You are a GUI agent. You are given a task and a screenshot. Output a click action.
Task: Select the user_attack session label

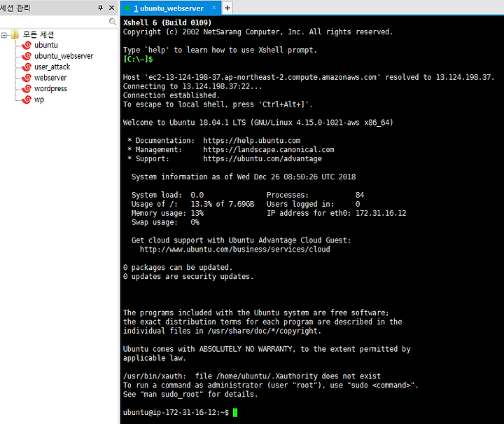[x=52, y=67]
